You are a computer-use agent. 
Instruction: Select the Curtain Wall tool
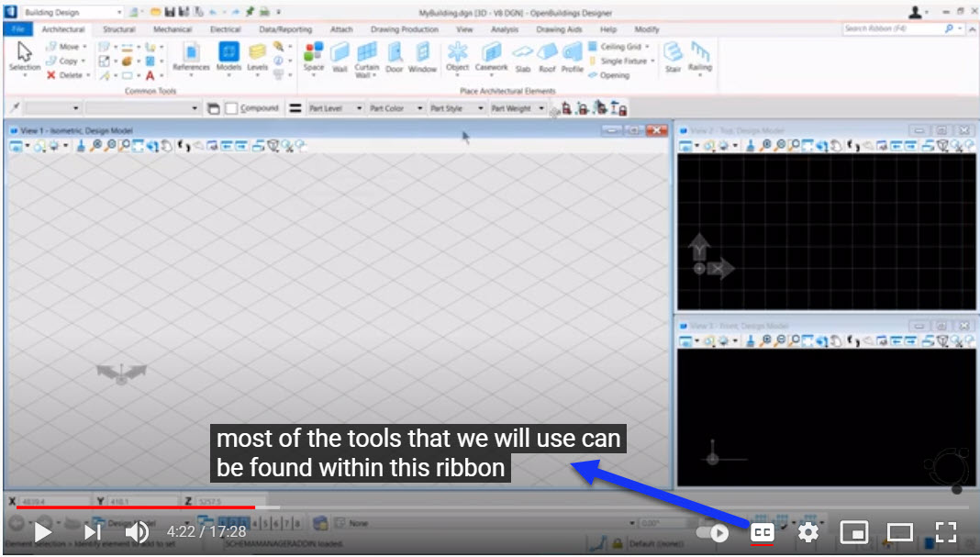(367, 59)
